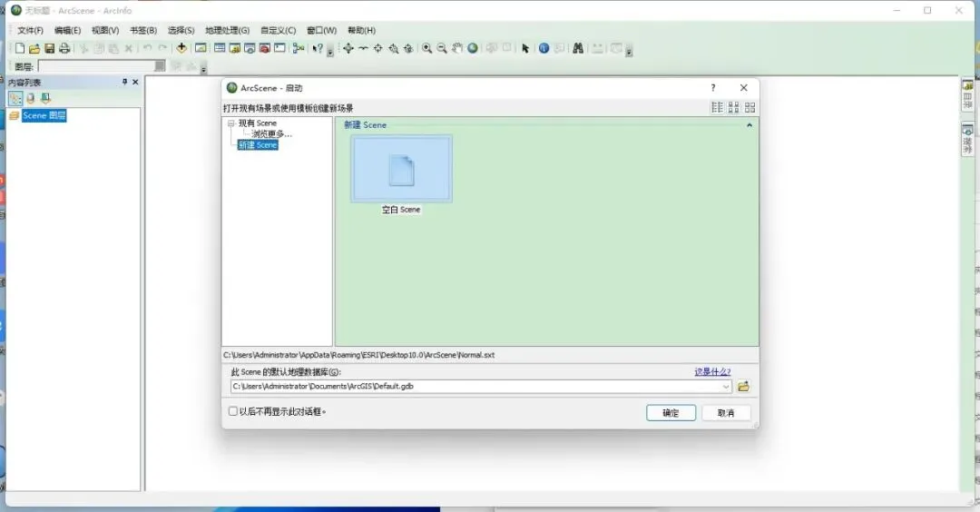Check 'do not show this dialog again' box
Image resolution: width=980 pixels, height=512 pixels.
pyautogui.click(x=233, y=411)
